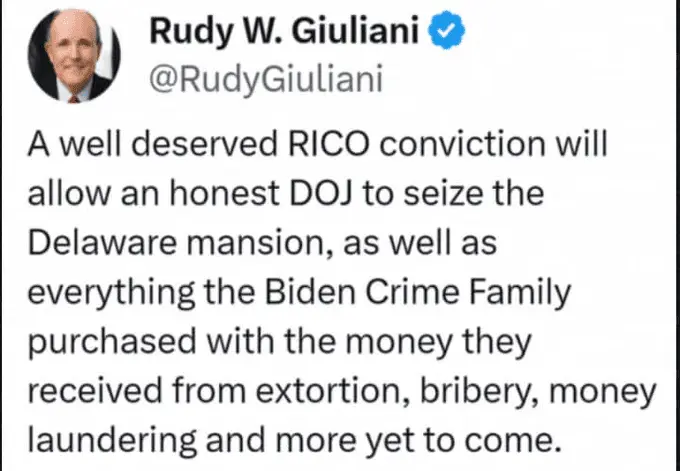Viewport: 680px width, 471px height.
Task: Click the display name Rudy W. Giuliani
Action: point(284,31)
